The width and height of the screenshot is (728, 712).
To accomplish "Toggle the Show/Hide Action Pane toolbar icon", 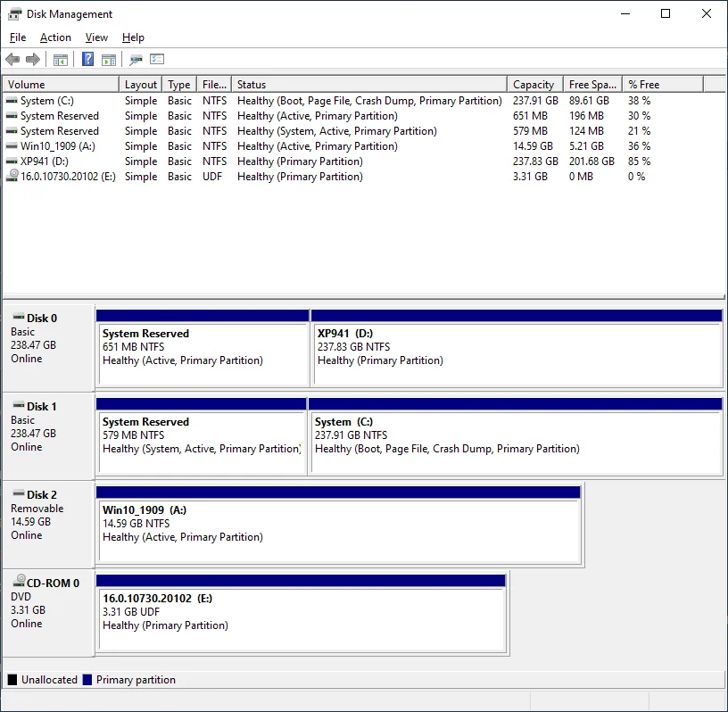I will click(x=109, y=60).
